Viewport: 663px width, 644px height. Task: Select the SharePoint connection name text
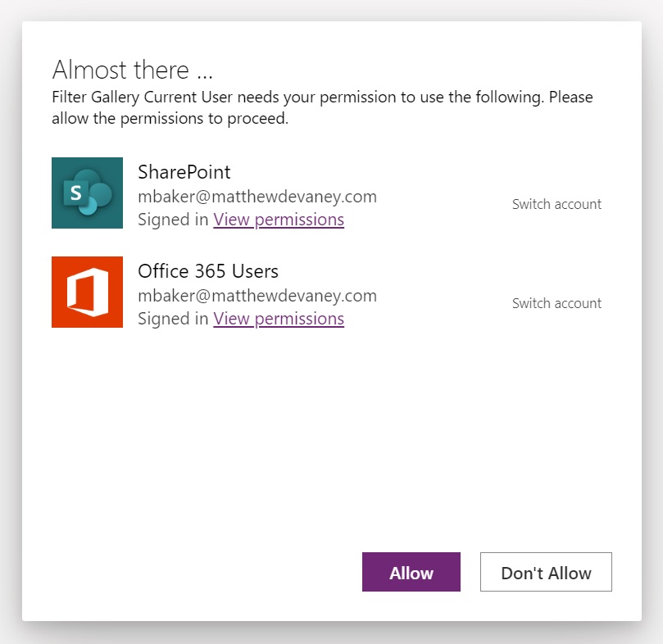pyautogui.click(x=184, y=172)
